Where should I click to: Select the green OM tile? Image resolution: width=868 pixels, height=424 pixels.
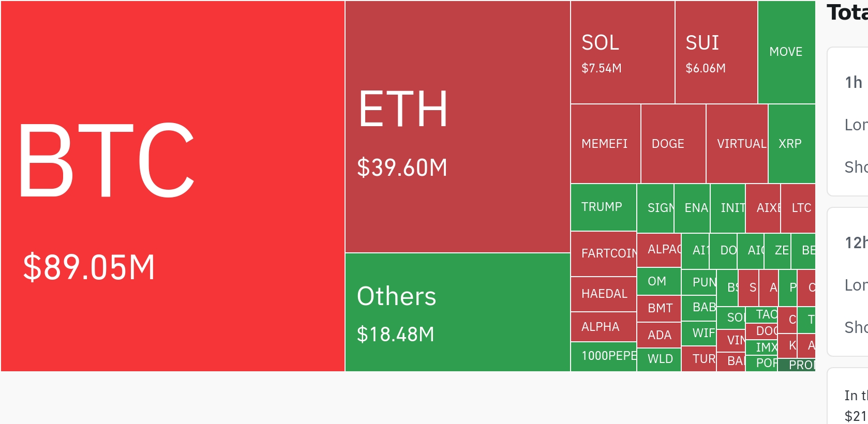point(658,281)
